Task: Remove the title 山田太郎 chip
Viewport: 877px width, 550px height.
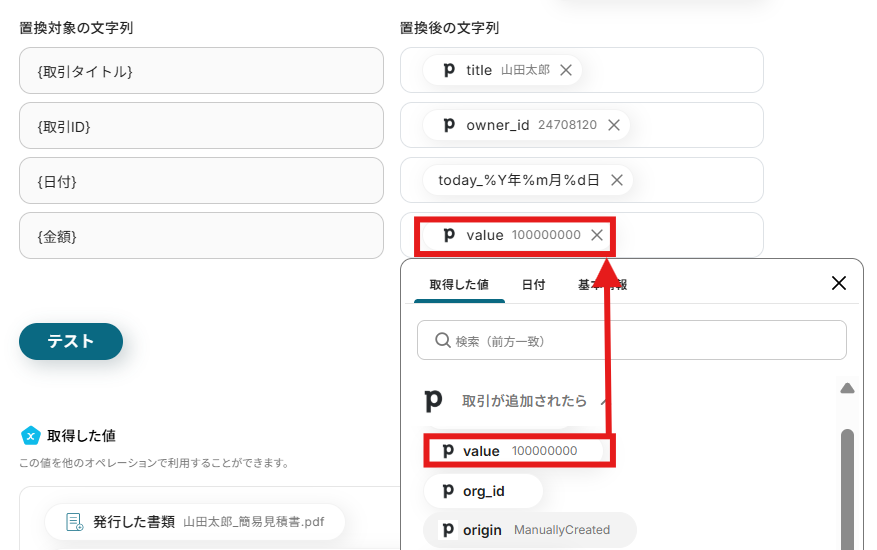Action: coord(566,70)
